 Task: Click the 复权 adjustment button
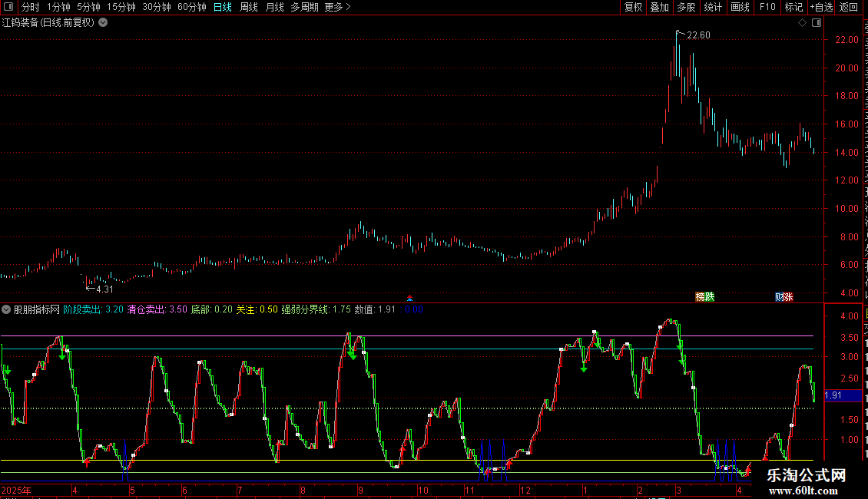click(633, 7)
